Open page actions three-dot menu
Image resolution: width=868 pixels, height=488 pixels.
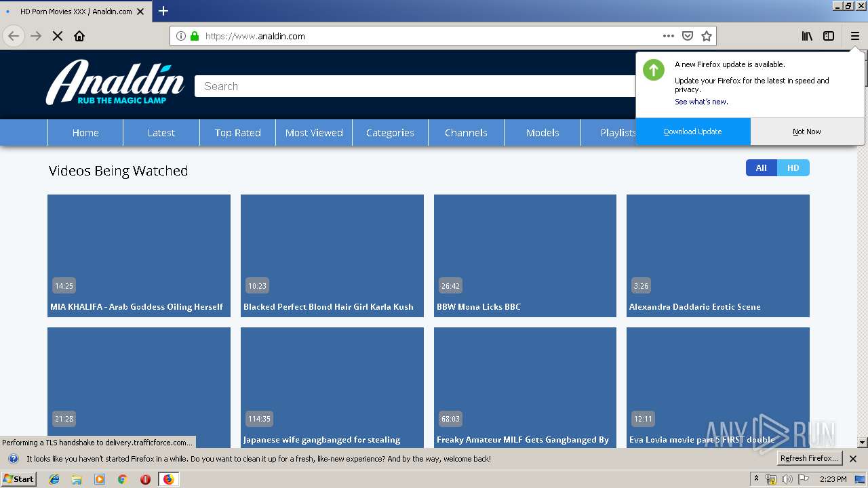[669, 36]
